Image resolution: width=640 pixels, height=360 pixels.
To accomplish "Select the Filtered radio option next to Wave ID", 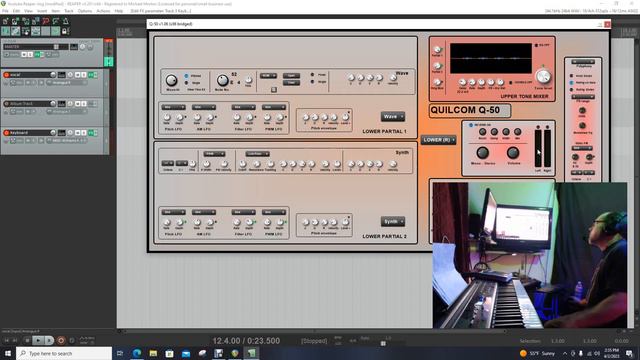I will 187,76.
